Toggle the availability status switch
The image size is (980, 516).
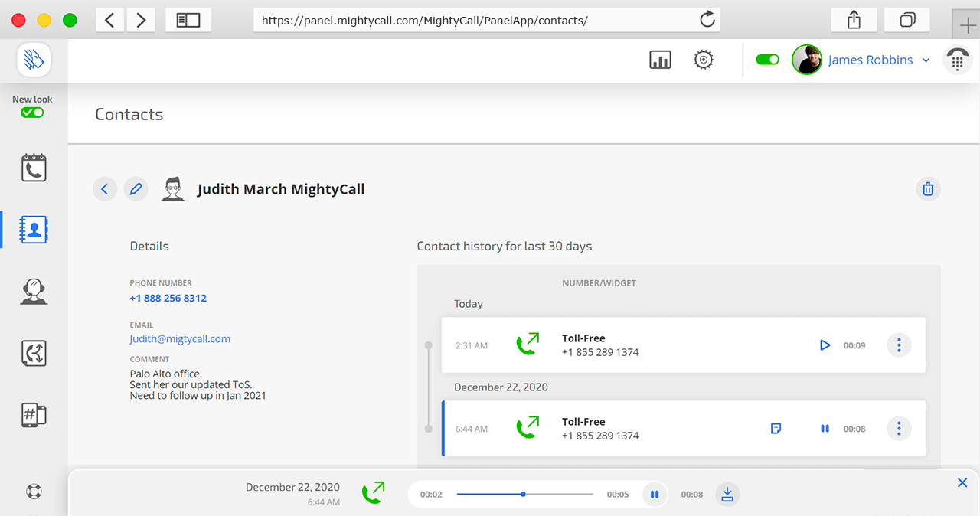click(767, 60)
